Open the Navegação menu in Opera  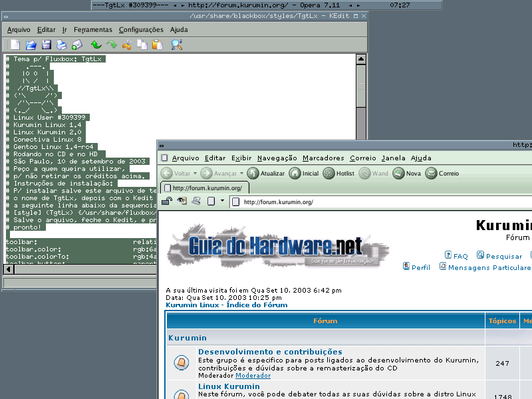coord(277,158)
